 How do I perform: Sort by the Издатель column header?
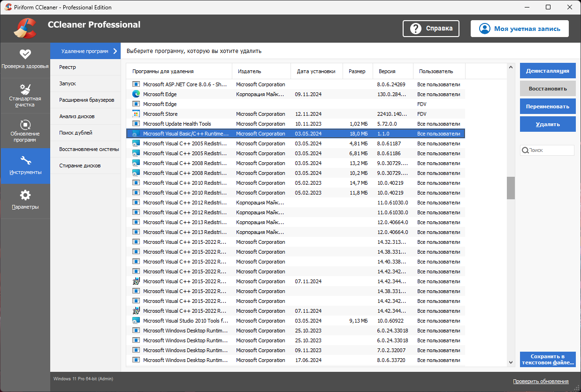point(261,71)
